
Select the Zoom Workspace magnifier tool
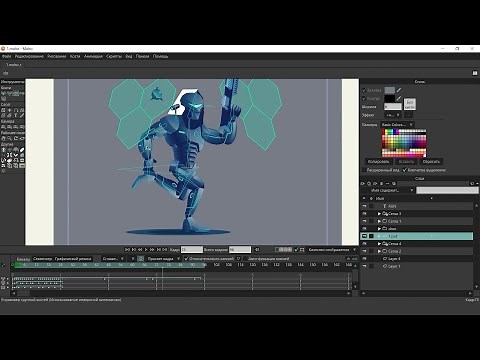tap(9, 138)
